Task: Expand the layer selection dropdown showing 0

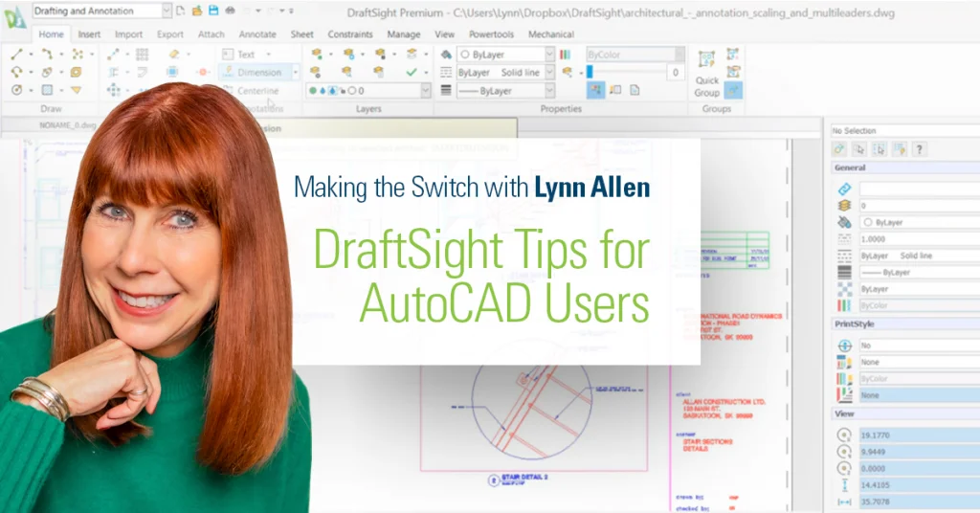Action: [425, 91]
